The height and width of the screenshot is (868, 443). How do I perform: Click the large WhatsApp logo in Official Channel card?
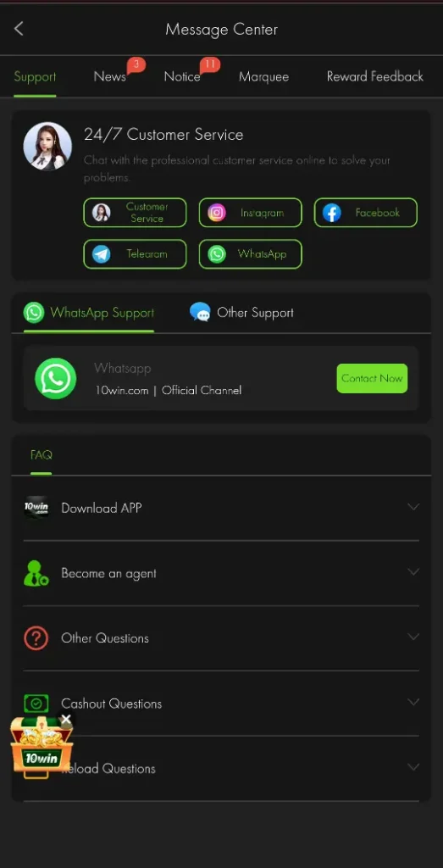click(x=55, y=379)
